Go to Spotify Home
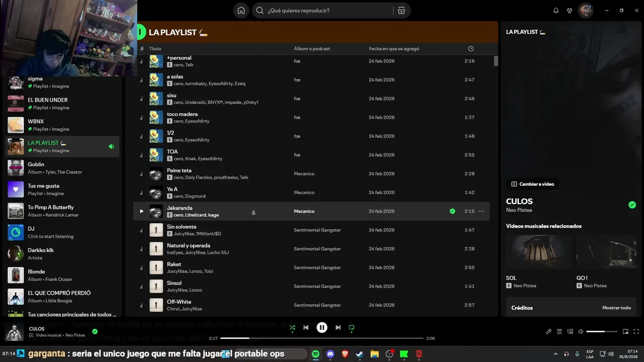Viewport: 644px width, 362px height. click(241, 11)
